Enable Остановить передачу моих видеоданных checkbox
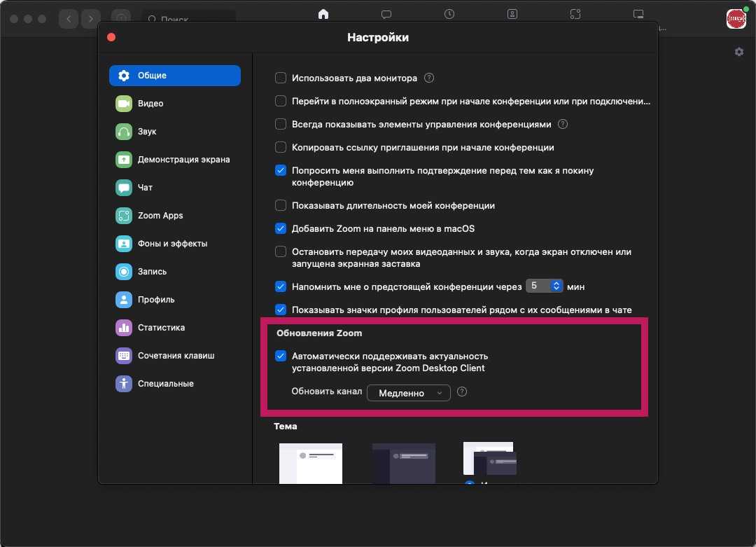 pyautogui.click(x=281, y=252)
